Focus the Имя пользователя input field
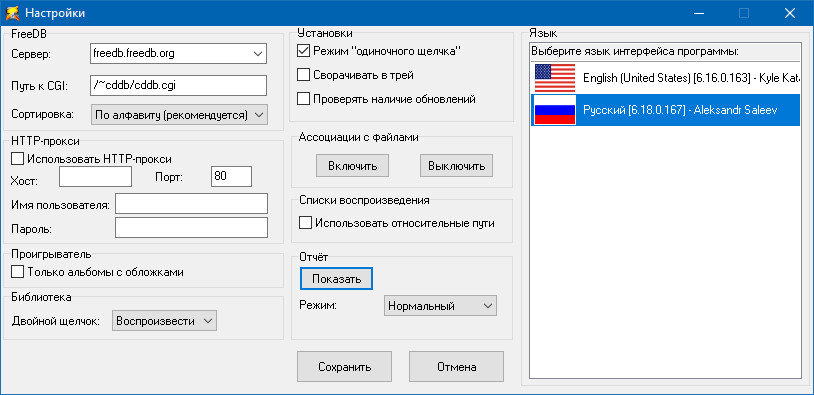Viewport: 814px width, 395px height. (191, 203)
